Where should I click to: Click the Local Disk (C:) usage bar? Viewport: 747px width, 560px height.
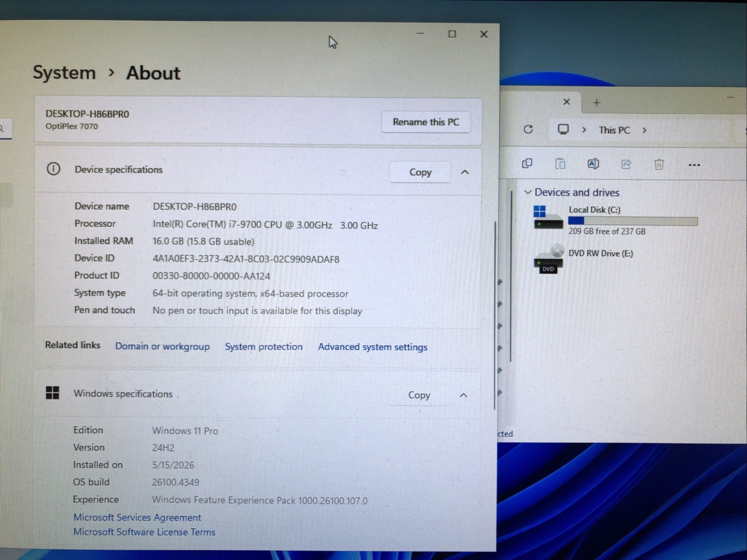click(x=633, y=221)
